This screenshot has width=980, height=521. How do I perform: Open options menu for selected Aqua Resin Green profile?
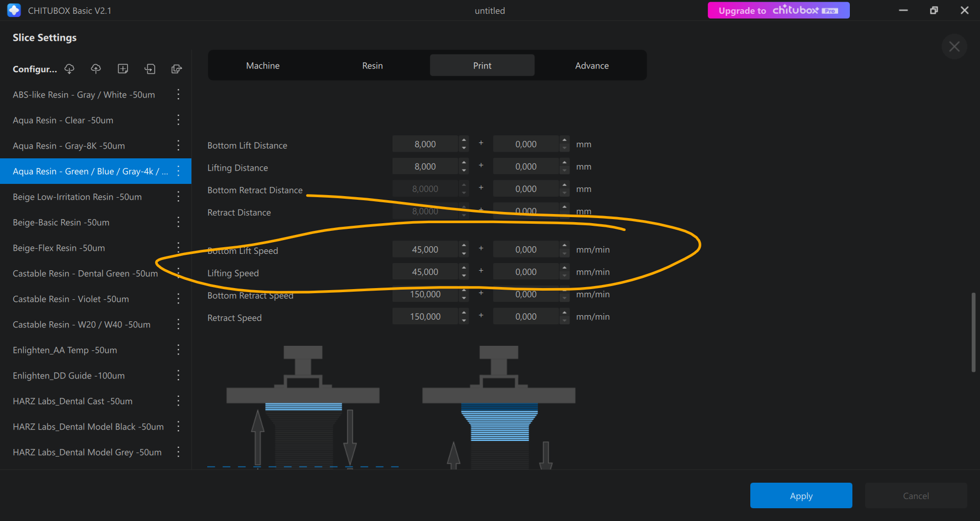point(178,171)
